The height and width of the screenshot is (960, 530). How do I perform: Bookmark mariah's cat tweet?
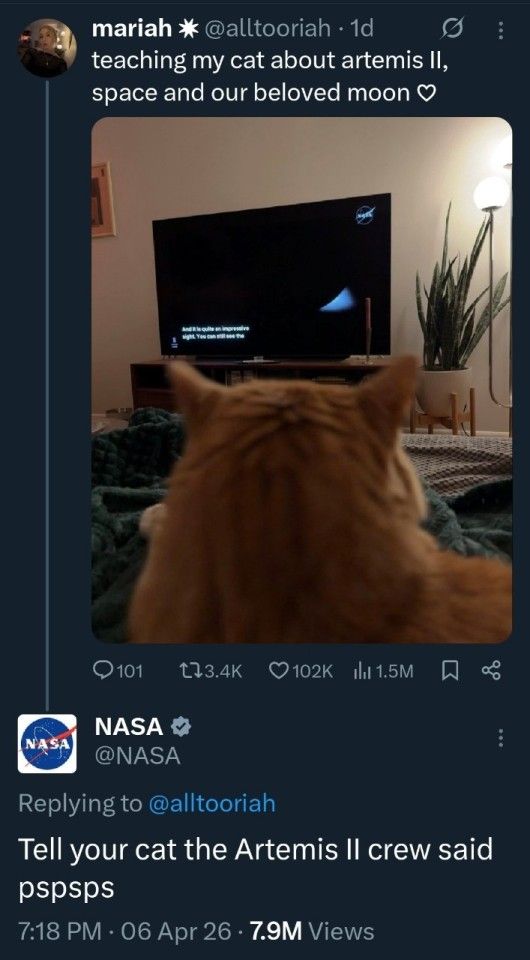448,671
